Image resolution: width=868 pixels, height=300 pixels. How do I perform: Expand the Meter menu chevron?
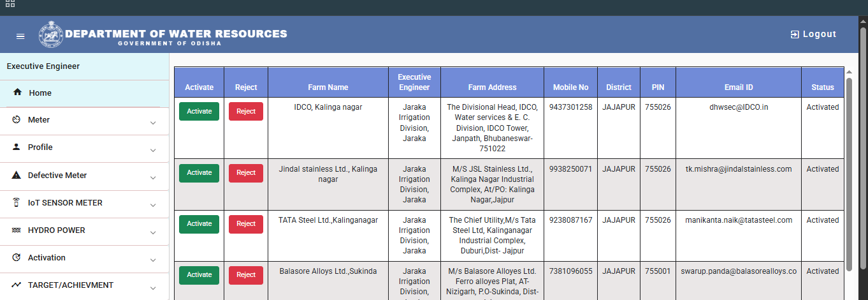point(153,123)
